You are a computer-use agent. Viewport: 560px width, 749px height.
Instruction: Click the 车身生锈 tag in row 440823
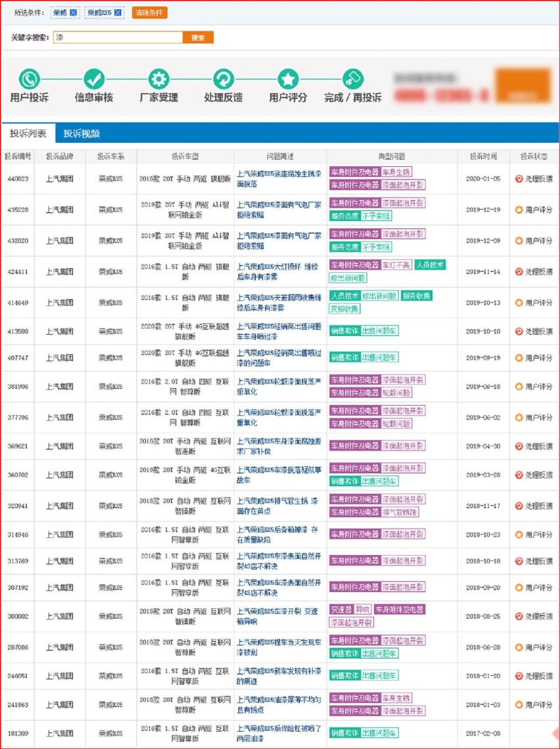click(396, 172)
